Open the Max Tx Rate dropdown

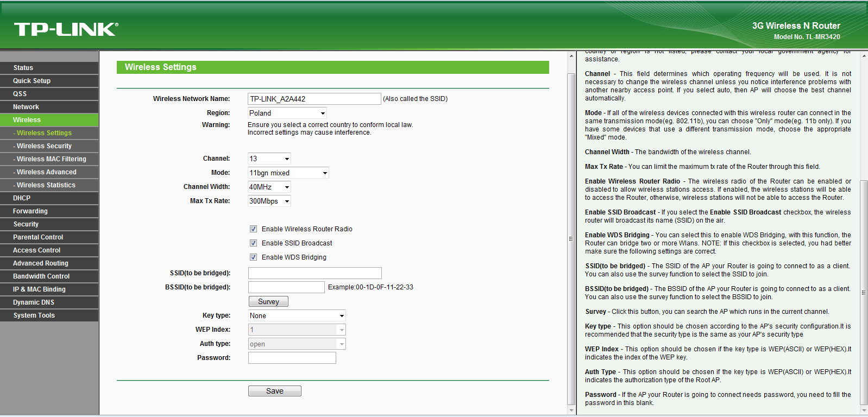point(269,201)
